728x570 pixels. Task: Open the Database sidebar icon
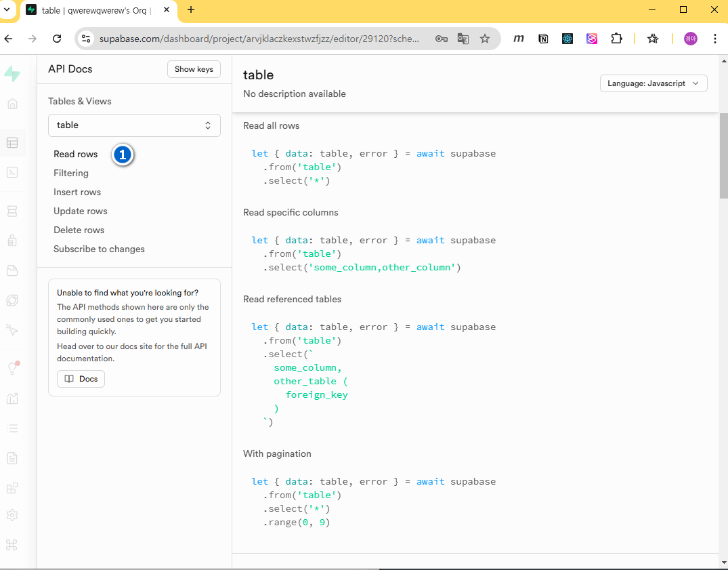click(12, 211)
